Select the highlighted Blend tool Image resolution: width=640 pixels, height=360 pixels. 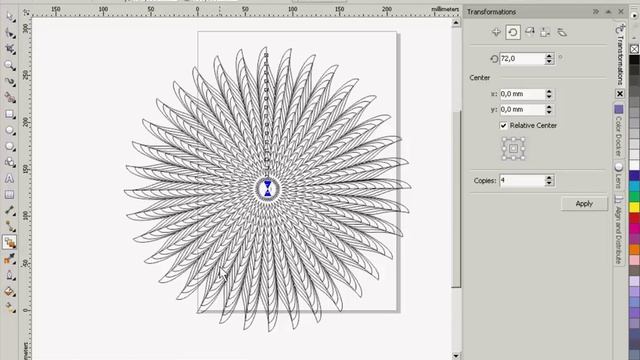tap(10, 242)
